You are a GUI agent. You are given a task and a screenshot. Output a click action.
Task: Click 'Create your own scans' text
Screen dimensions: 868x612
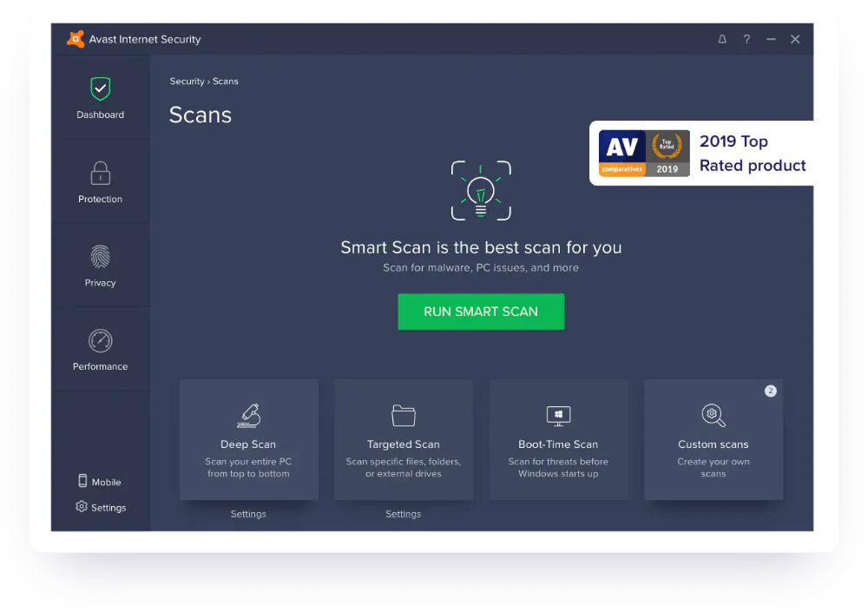point(713,467)
